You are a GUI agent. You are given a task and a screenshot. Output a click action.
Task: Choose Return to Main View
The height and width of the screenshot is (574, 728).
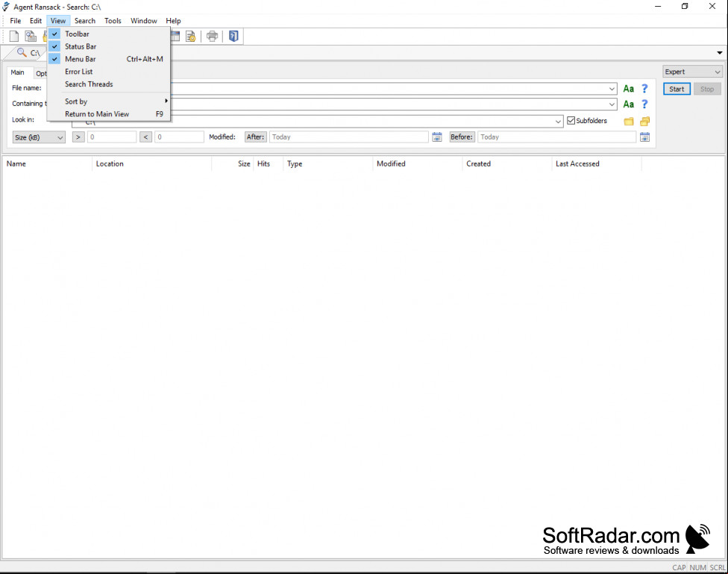coord(109,114)
